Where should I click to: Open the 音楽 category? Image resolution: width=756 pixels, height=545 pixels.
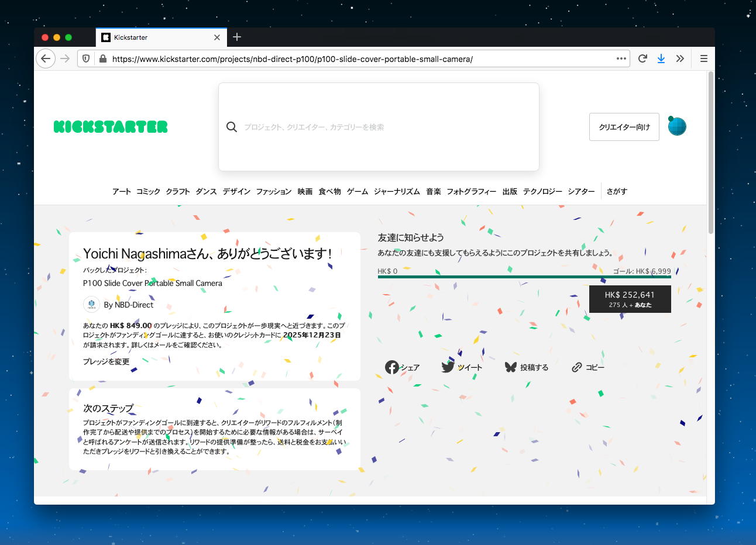(x=434, y=191)
